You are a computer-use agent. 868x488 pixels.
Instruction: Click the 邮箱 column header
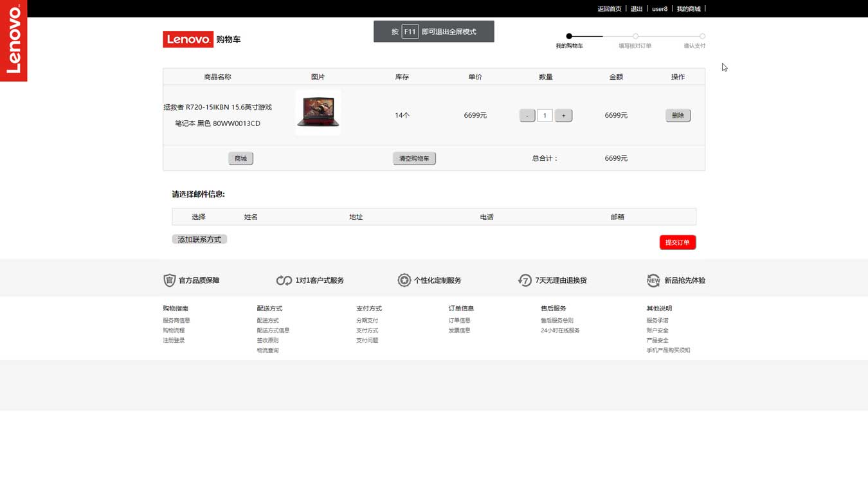[617, 217]
